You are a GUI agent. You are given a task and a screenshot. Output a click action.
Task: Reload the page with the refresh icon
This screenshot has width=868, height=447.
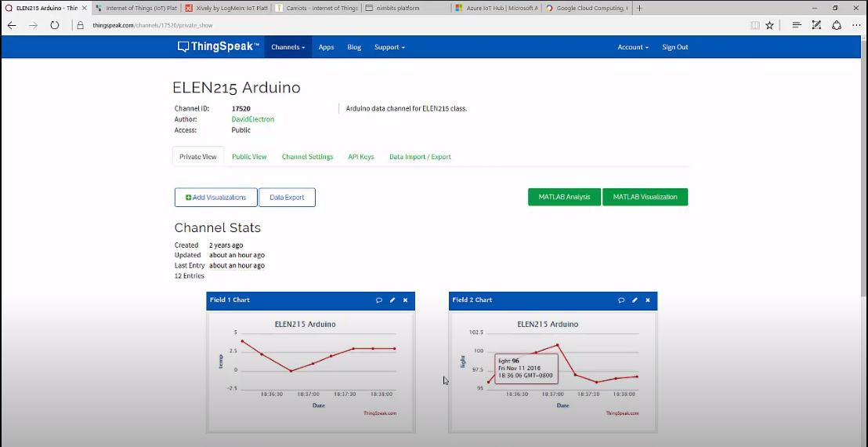(x=54, y=25)
